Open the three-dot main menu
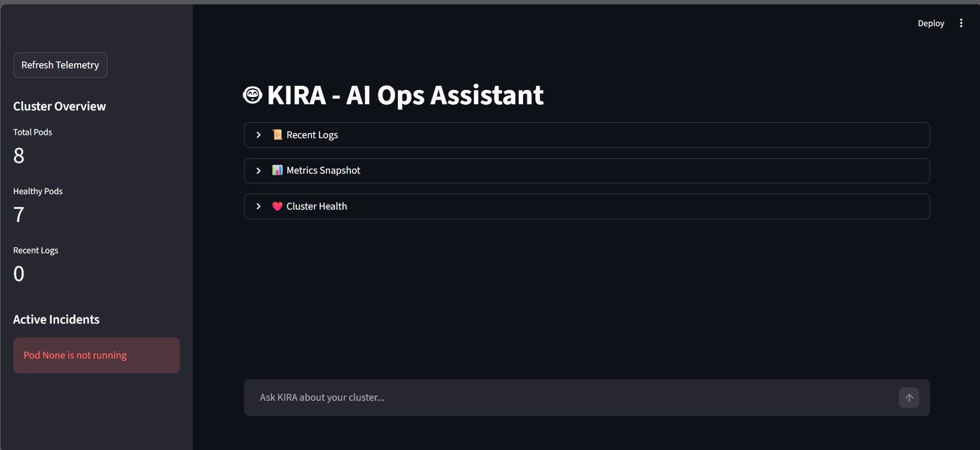This screenshot has height=450, width=980. [961, 23]
